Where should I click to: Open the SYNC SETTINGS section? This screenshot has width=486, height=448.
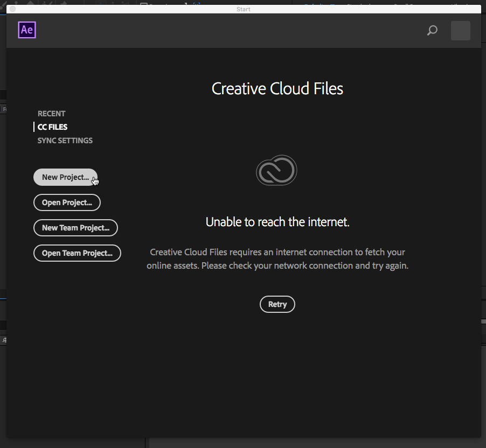(x=65, y=141)
